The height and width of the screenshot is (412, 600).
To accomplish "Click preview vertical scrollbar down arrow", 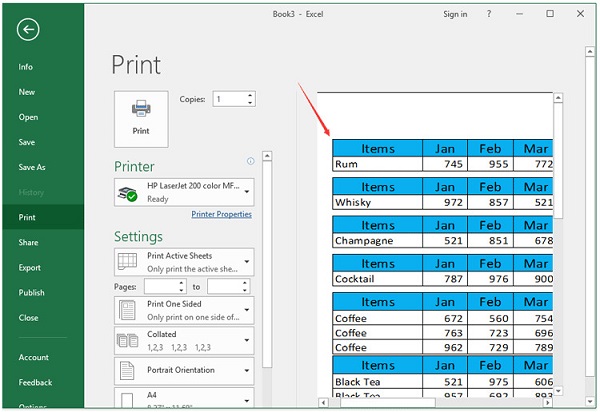I will [x=558, y=391].
